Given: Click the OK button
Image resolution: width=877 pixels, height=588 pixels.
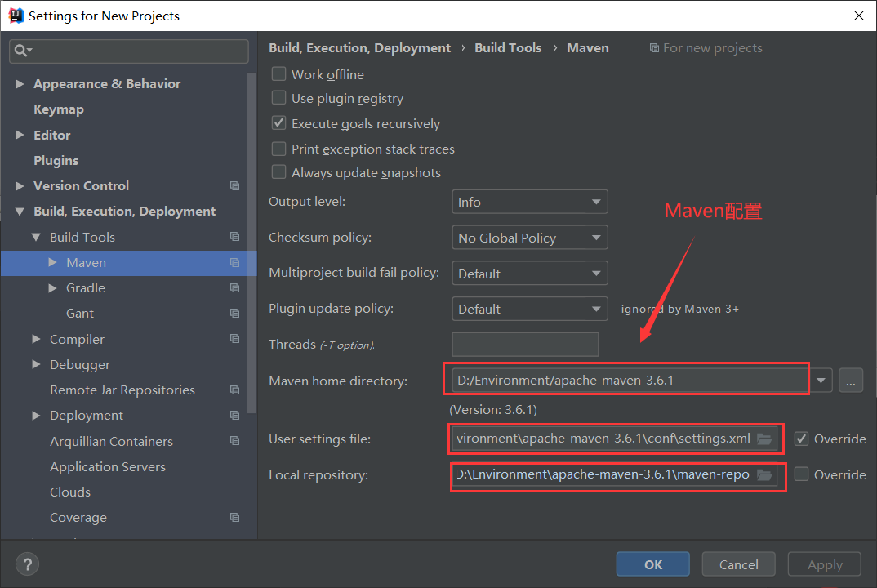Looking at the screenshot, I should point(652,564).
